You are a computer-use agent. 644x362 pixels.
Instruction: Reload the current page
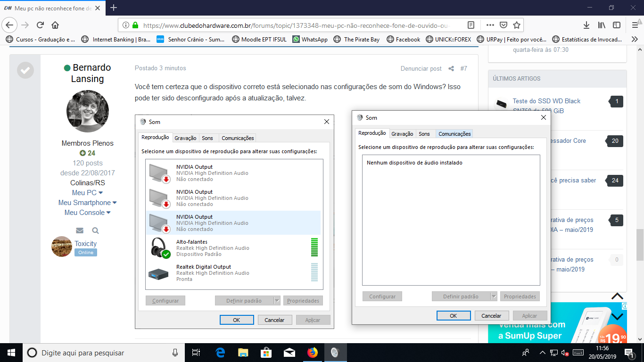tap(40, 25)
